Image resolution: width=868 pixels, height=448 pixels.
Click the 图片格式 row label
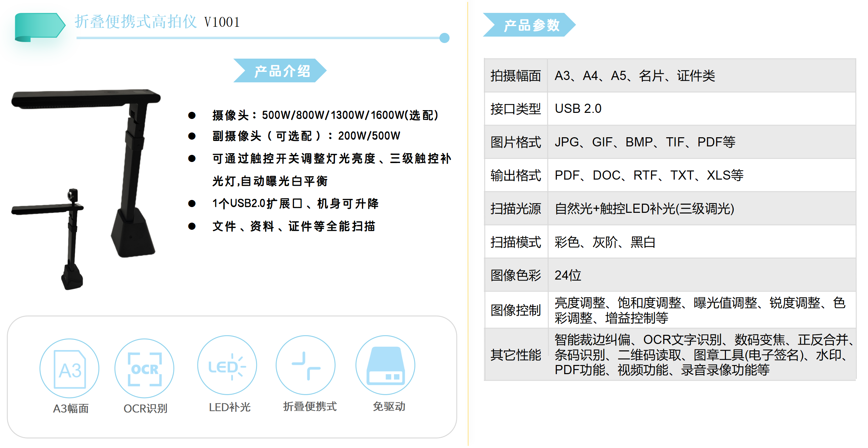[x=515, y=142]
